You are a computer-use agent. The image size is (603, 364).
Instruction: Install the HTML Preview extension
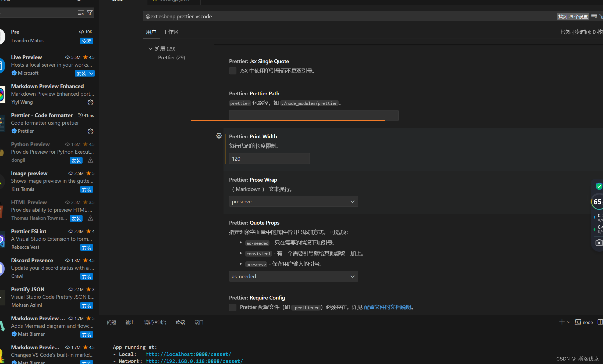click(x=76, y=218)
